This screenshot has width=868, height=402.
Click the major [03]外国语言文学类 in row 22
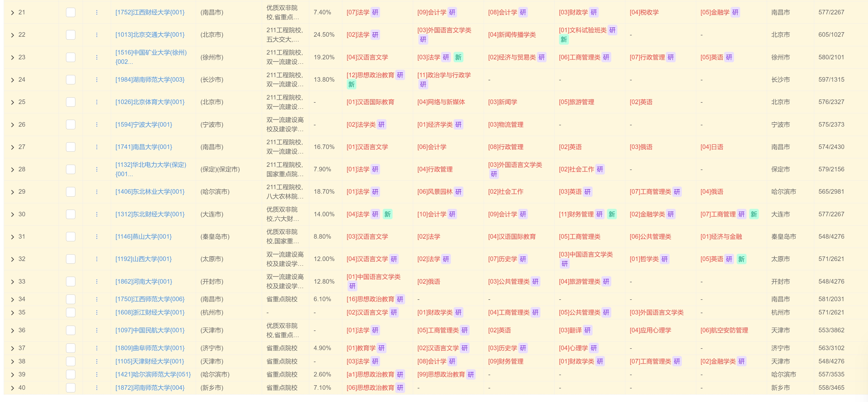tap(444, 30)
